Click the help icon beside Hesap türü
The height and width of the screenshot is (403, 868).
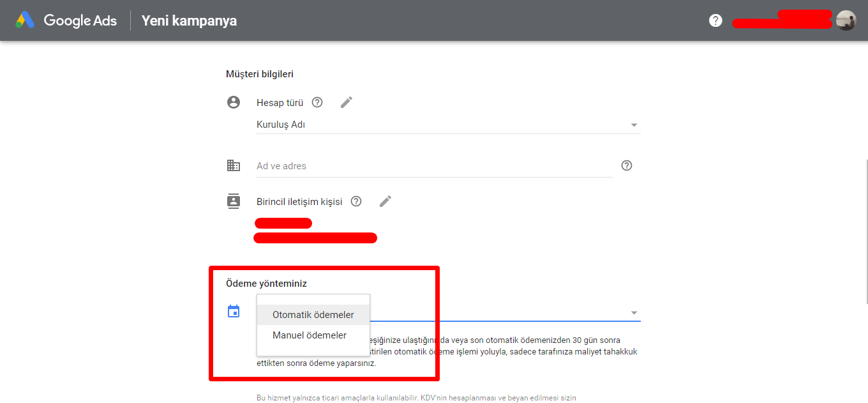click(x=317, y=102)
